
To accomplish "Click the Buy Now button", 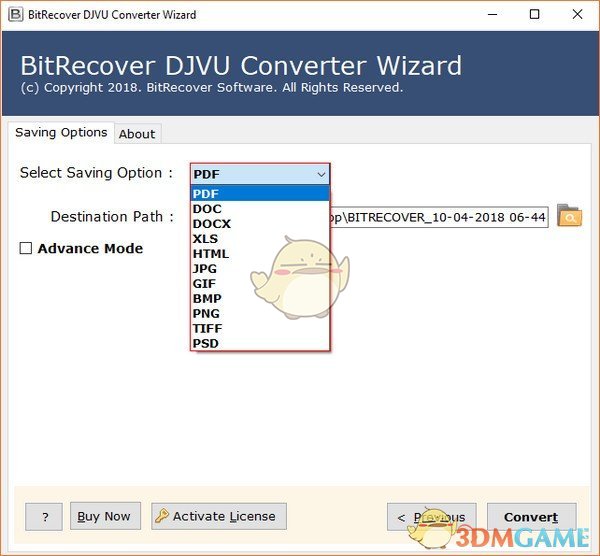I will click(105, 516).
